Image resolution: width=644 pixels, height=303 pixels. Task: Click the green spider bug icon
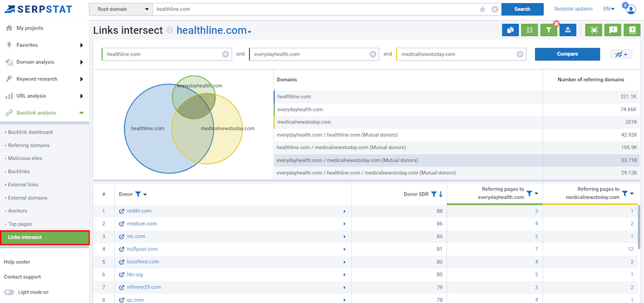pyautogui.click(x=593, y=30)
